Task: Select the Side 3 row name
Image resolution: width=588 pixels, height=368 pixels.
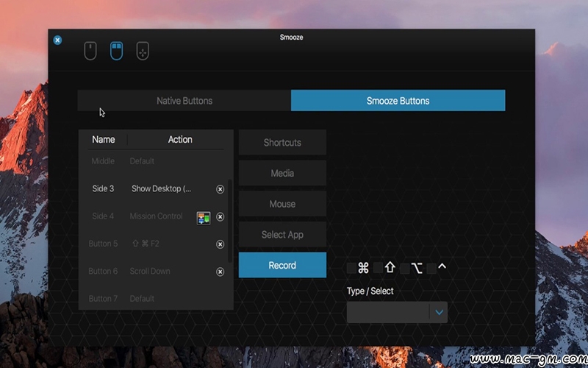Action: click(x=103, y=188)
